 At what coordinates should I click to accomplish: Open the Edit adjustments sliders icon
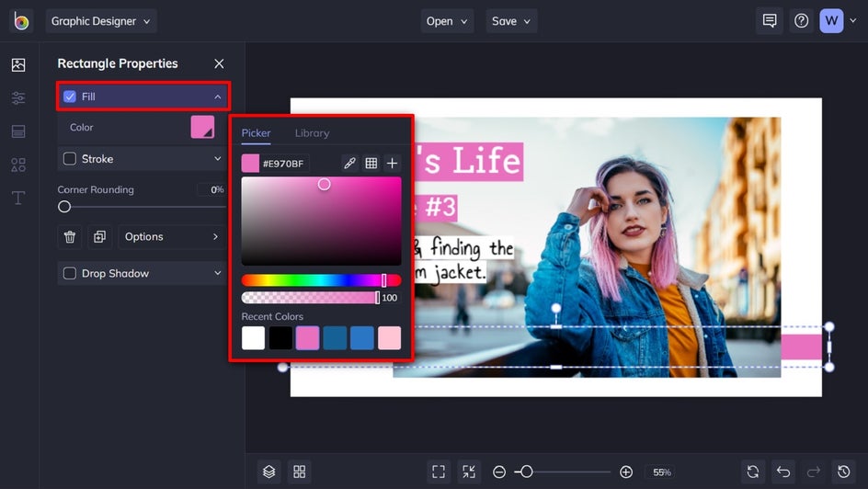tap(18, 98)
